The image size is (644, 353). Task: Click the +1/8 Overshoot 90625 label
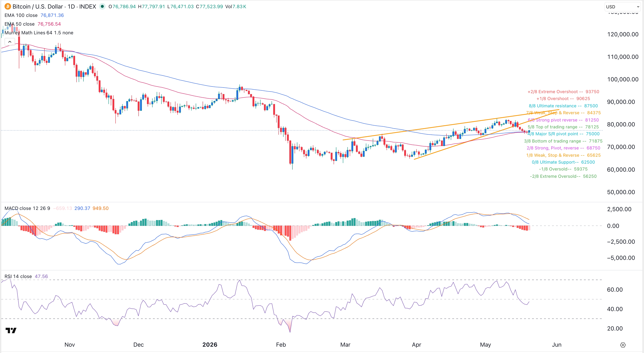(563, 99)
